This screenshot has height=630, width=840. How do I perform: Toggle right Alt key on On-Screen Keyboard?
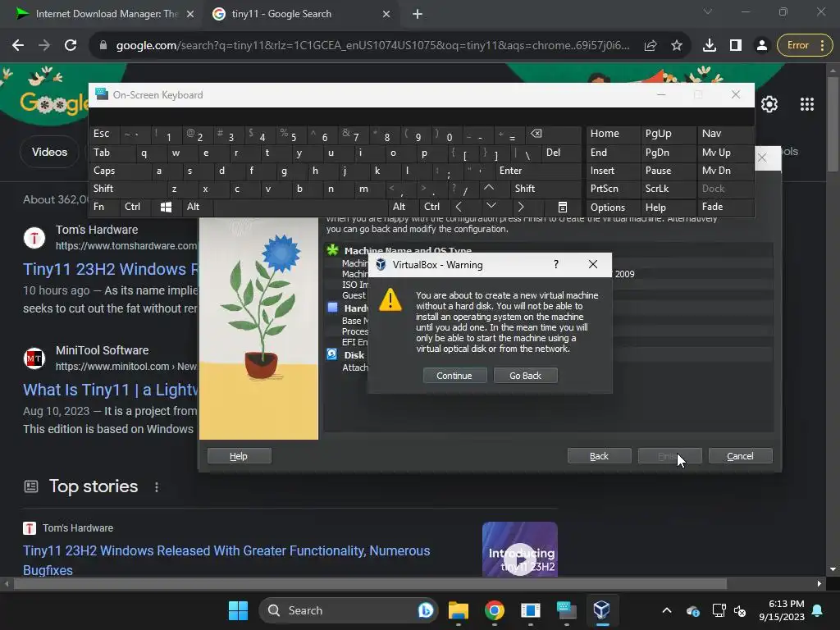point(402,207)
